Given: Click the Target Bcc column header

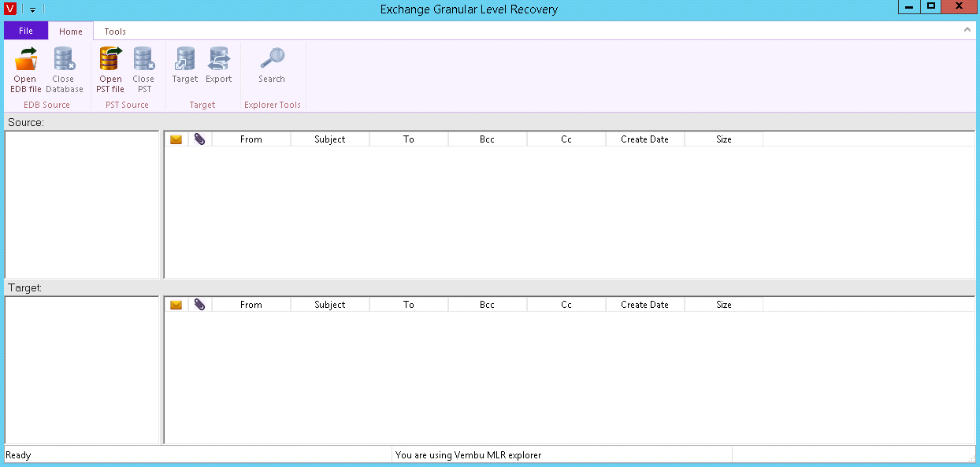Looking at the screenshot, I should (488, 305).
